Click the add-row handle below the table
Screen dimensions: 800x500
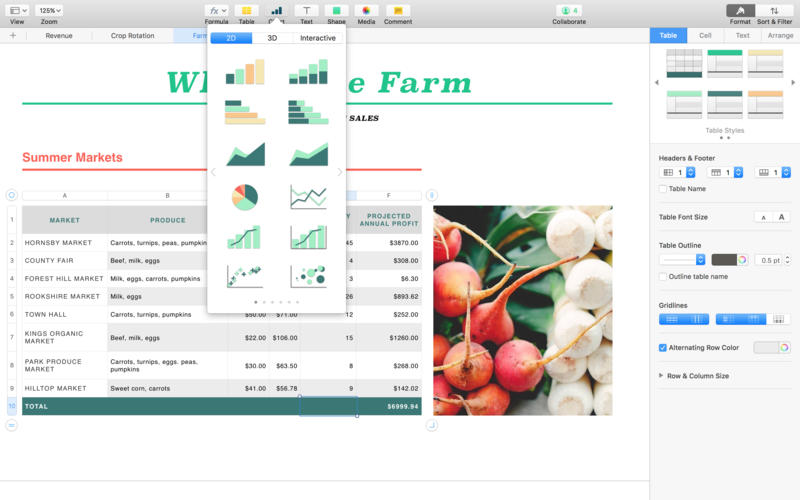(12, 424)
